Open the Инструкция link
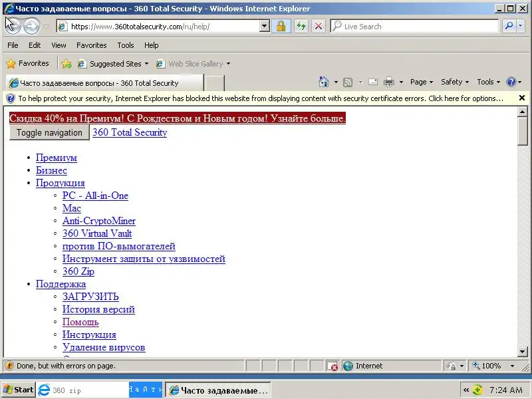This screenshot has width=532, height=399. coord(89,334)
